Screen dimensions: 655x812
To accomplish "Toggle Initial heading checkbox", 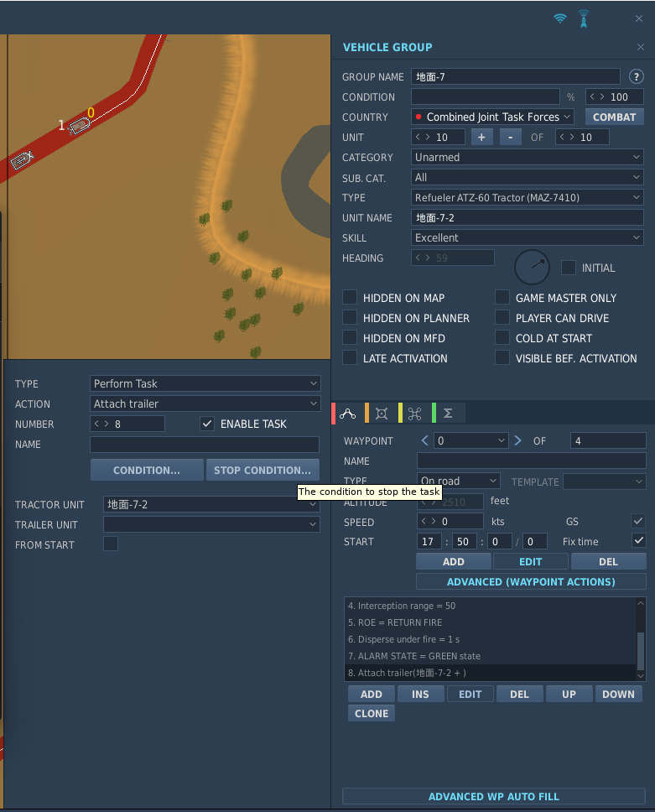I will pyautogui.click(x=569, y=268).
